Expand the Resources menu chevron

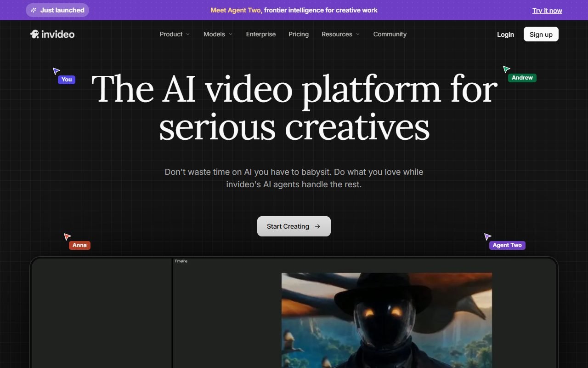[x=358, y=34]
